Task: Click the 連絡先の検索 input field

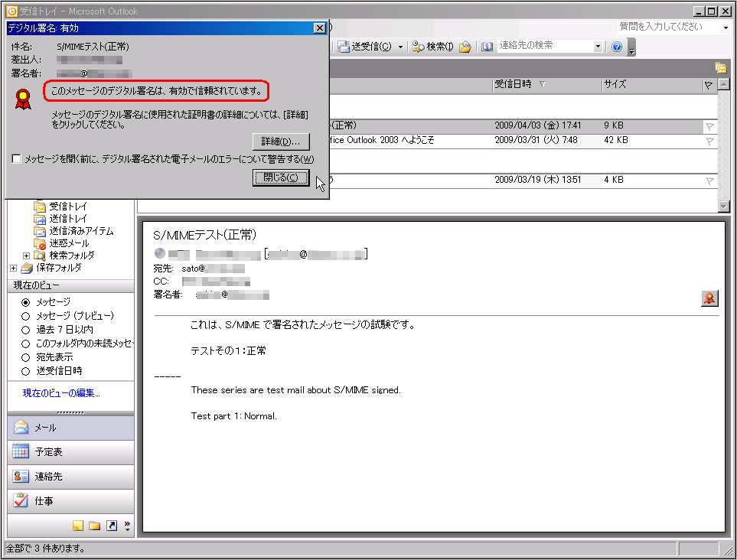Action: pos(545,46)
